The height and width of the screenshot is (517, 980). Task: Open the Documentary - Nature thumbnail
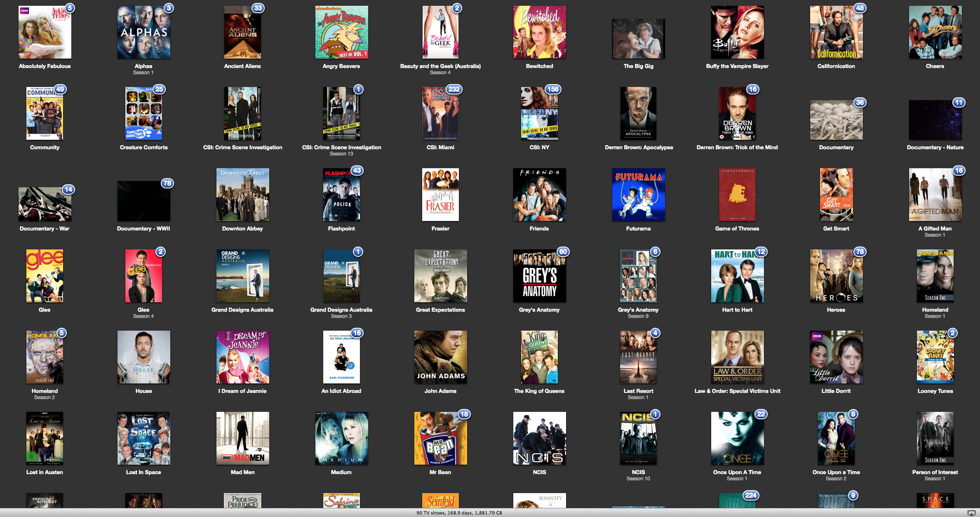(935, 120)
